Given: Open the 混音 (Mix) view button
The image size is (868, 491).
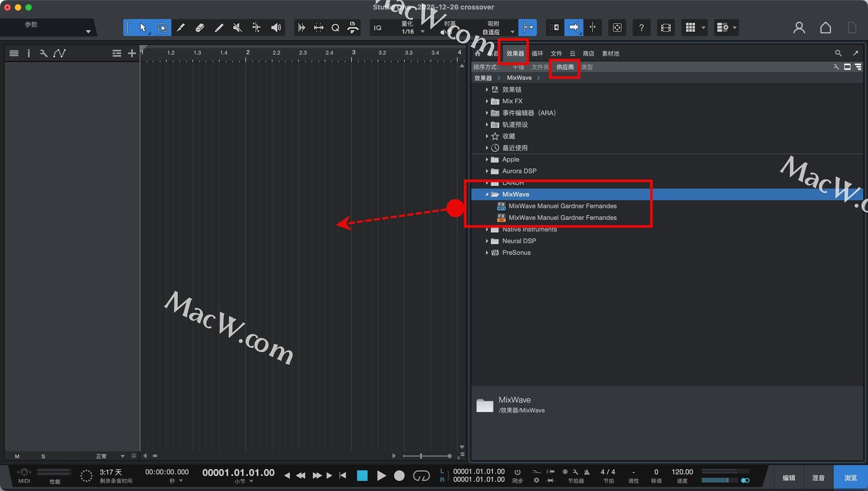Looking at the screenshot, I should (x=818, y=477).
